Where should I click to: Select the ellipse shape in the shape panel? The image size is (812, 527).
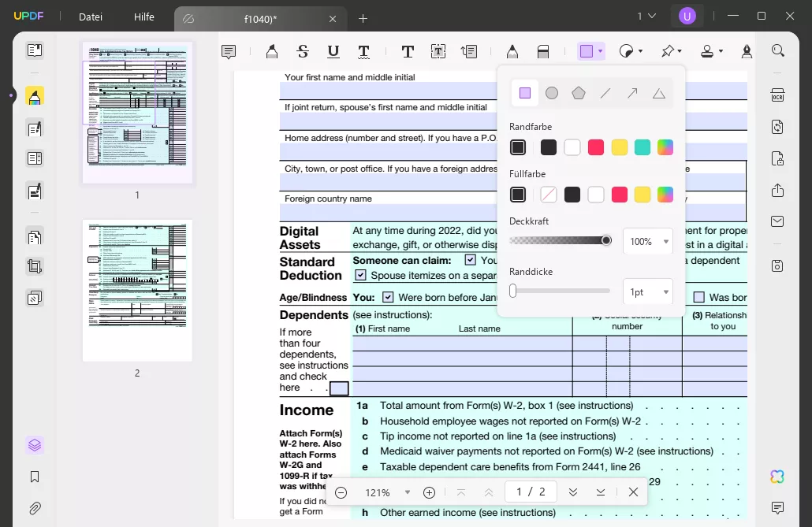click(x=552, y=92)
